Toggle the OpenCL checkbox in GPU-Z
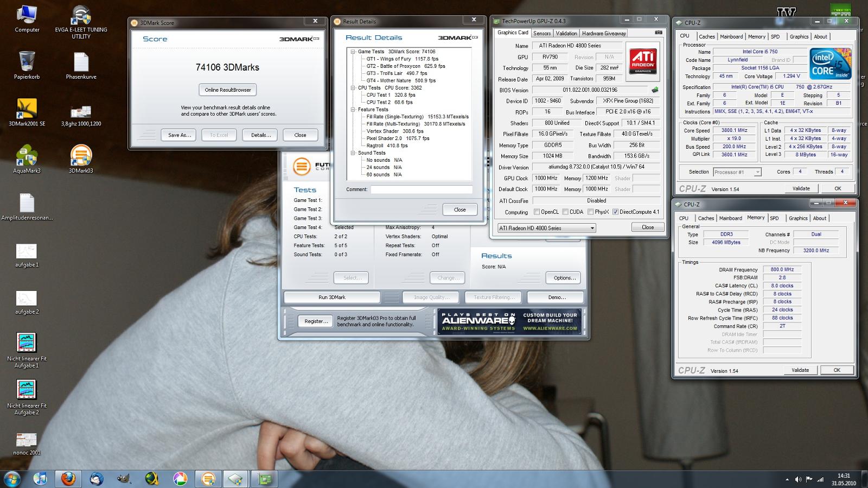 click(537, 212)
